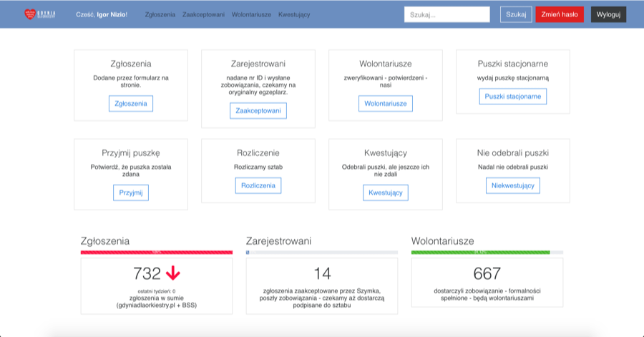Viewport: 644px width, 337px height.
Task: Click the 'ostatni tydzień: 0' text
Action: click(x=157, y=291)
